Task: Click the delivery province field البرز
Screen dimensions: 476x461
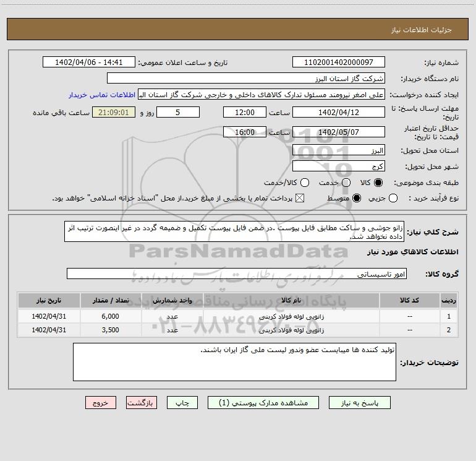Action: [339, 150]
